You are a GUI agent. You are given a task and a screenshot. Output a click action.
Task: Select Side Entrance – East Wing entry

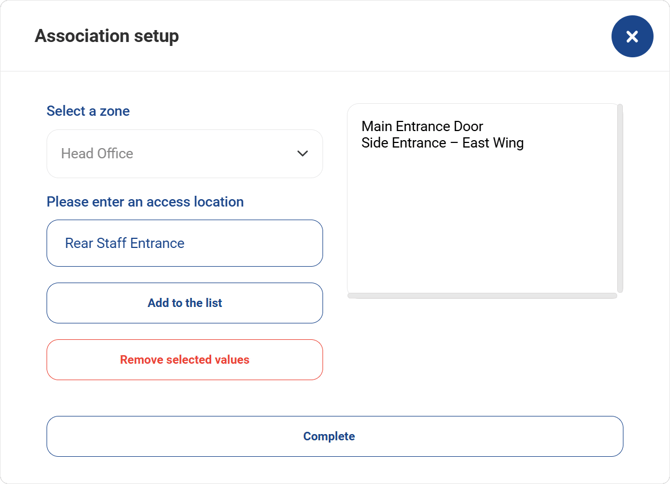click(442, 143)
